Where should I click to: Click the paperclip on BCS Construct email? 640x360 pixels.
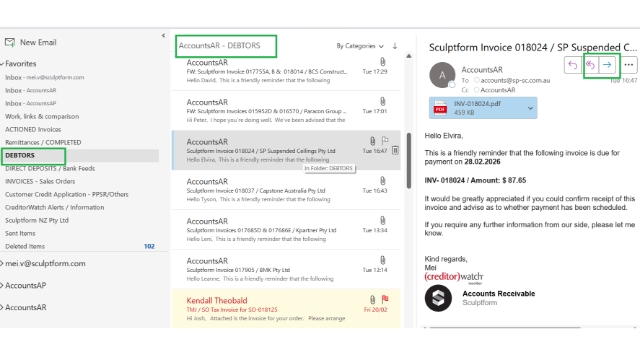click(x=382, y=62)
